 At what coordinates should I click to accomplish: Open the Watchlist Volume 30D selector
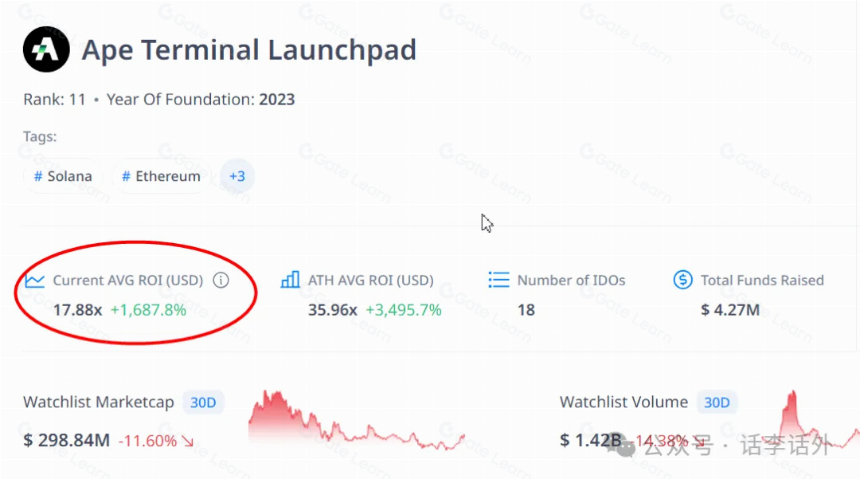coord(717,403)
